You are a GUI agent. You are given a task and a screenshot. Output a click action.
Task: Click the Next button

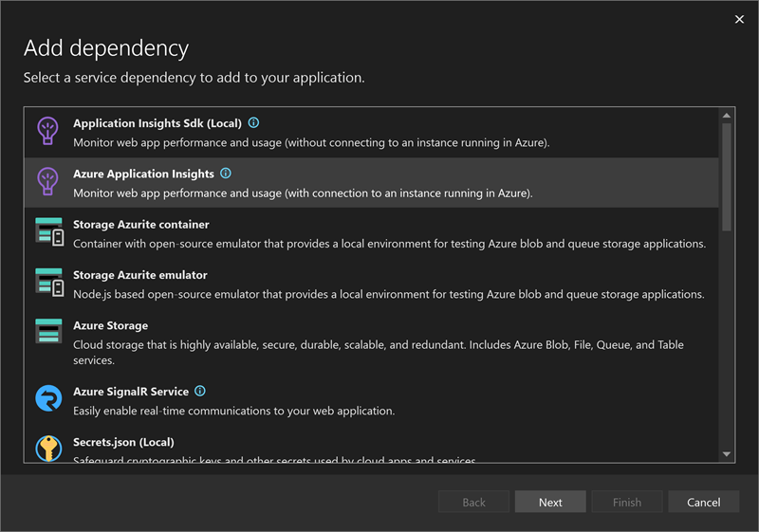(x=550, y=502)
